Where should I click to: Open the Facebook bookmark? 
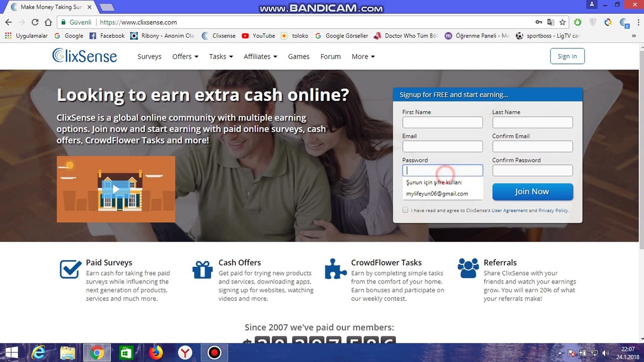[x=107, y=36]
